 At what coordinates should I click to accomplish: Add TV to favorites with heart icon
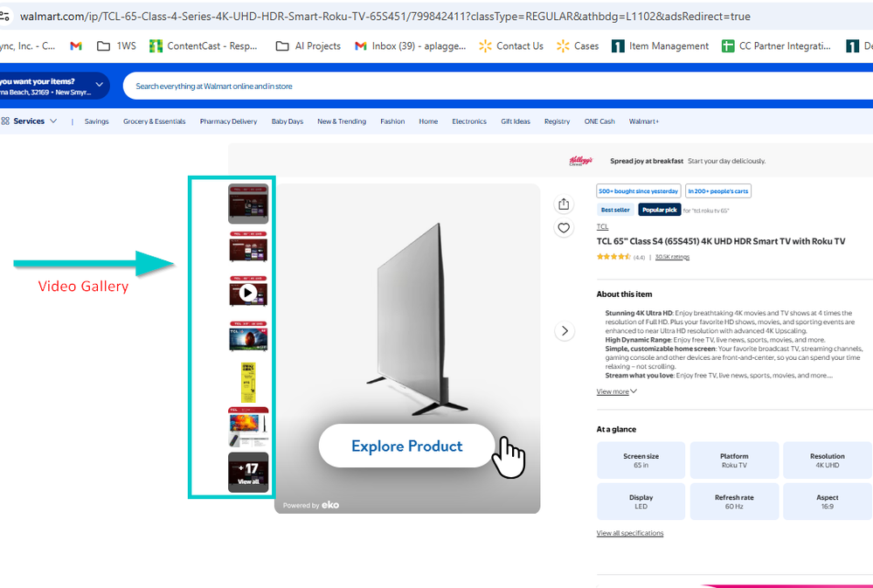564,228
